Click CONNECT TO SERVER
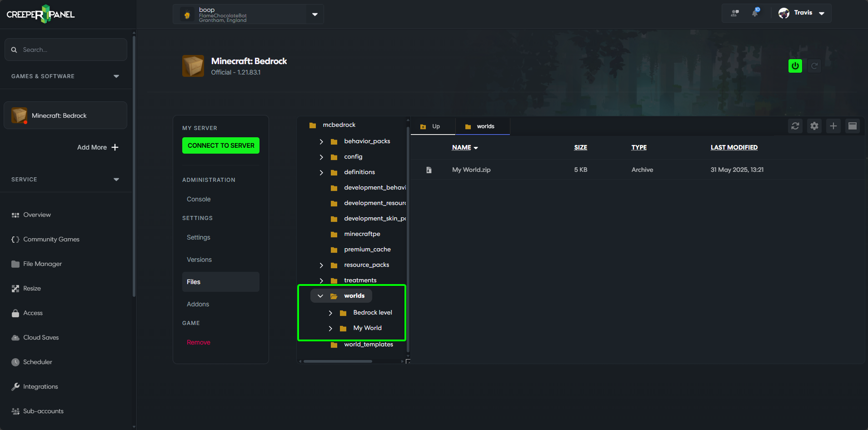 (220, 145)
